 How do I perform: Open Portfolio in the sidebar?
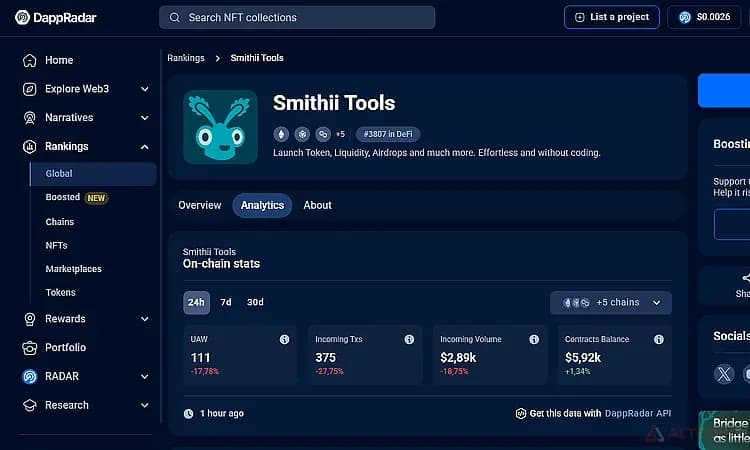click(66, 348)
